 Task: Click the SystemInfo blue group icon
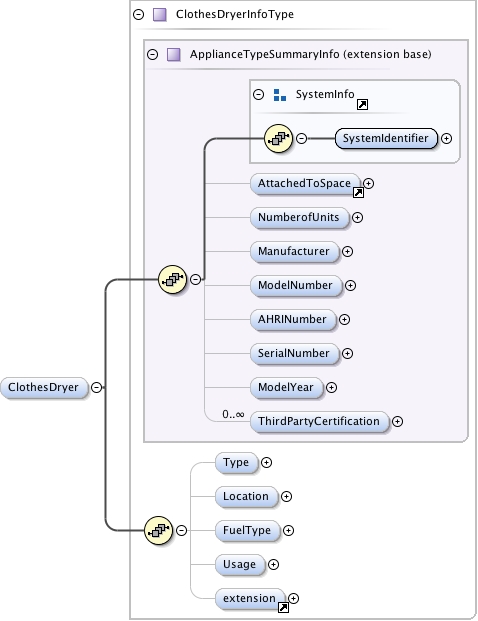click(280, 95)
